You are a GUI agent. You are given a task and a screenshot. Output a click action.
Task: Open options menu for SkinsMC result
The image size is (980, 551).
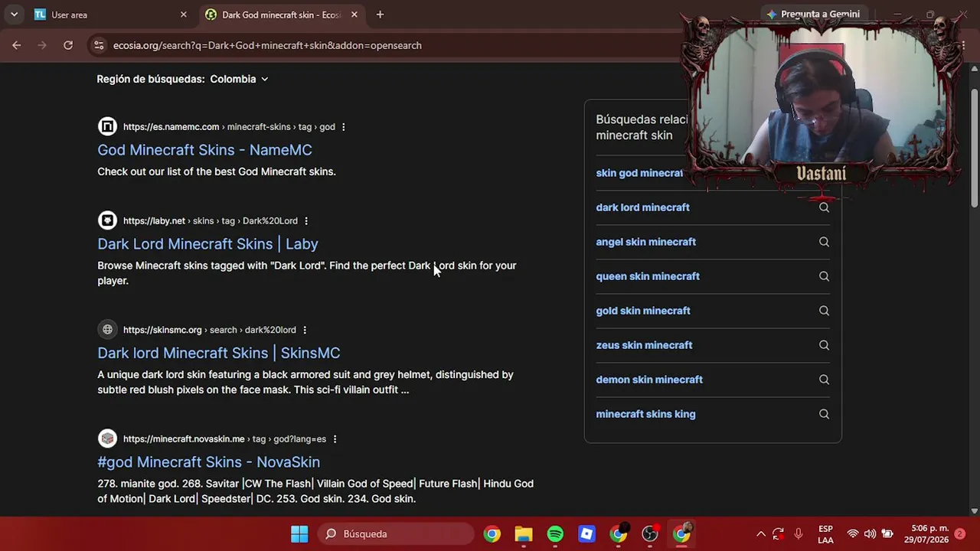[304, 330]
